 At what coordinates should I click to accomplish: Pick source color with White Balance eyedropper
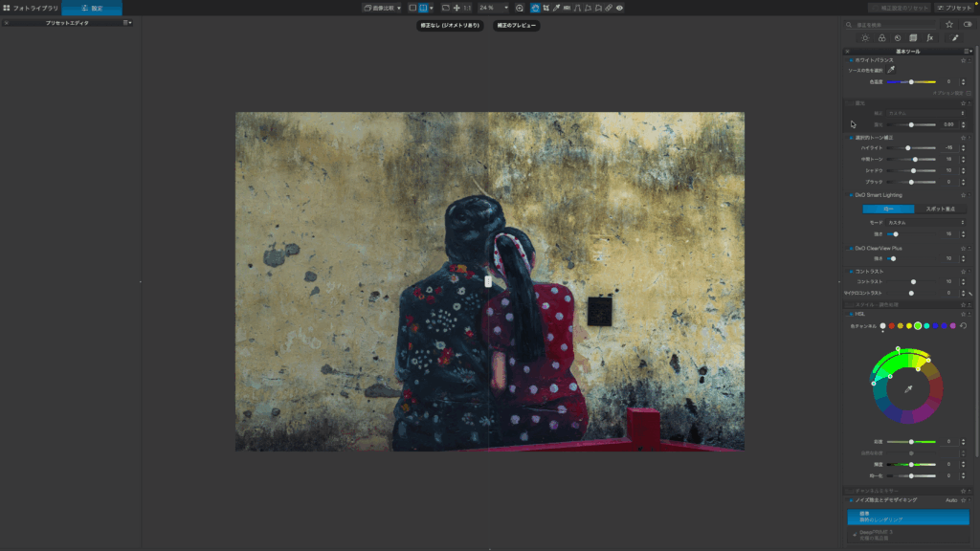point(891,70)
